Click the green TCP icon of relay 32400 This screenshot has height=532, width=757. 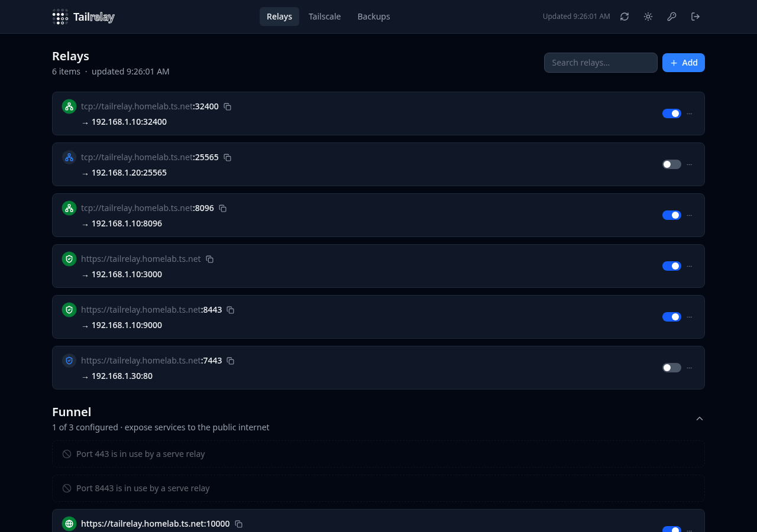pos(69,106)
